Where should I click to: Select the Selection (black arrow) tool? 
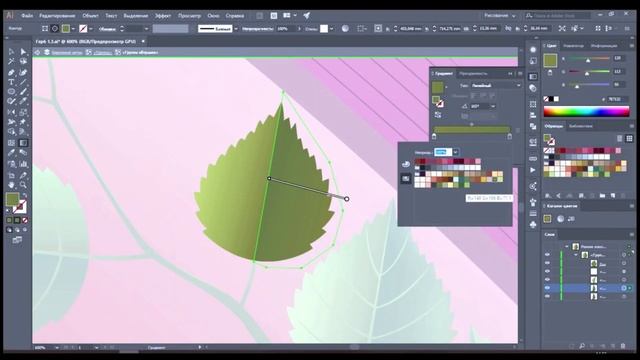[x=11, y=52]
